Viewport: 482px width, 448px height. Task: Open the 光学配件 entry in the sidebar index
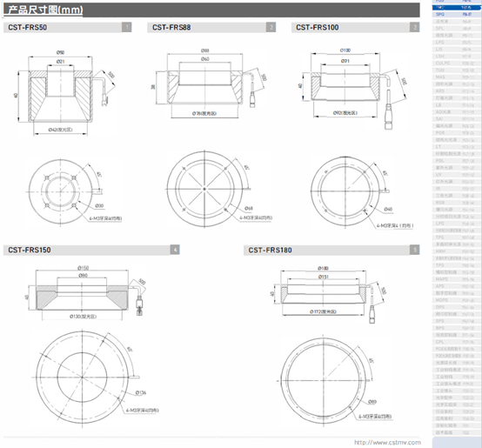pyautogui.click(x=456, y=398)
